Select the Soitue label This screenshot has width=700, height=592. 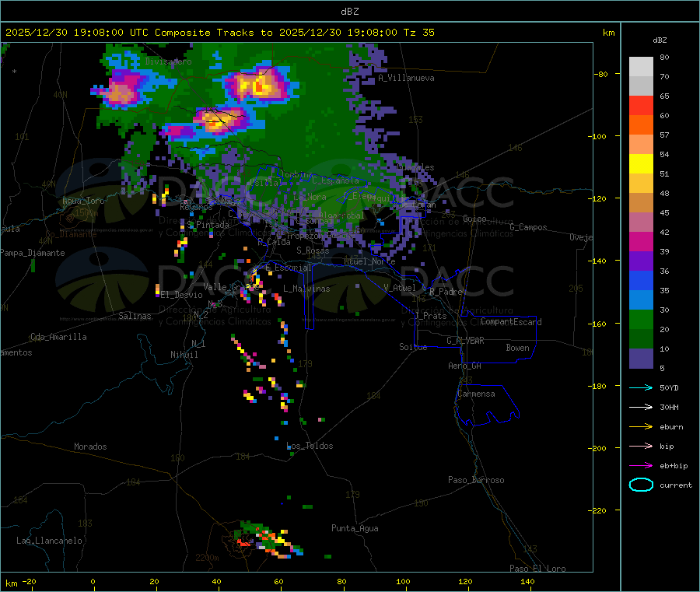(x=413, y=347)
